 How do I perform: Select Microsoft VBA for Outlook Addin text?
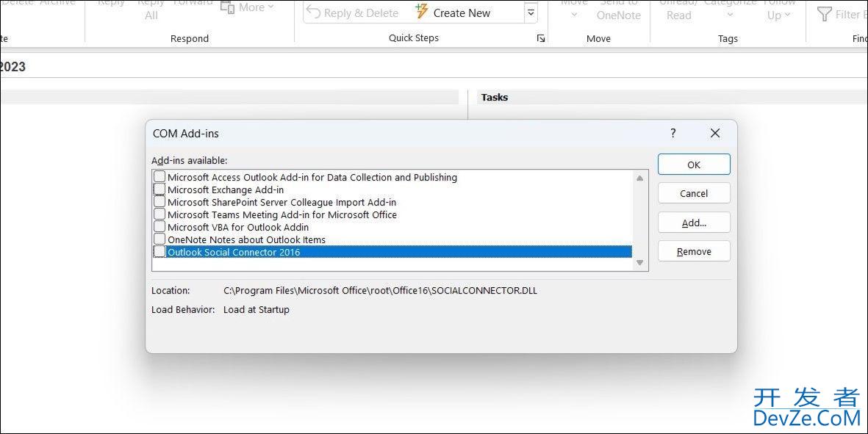pos(238,227)
